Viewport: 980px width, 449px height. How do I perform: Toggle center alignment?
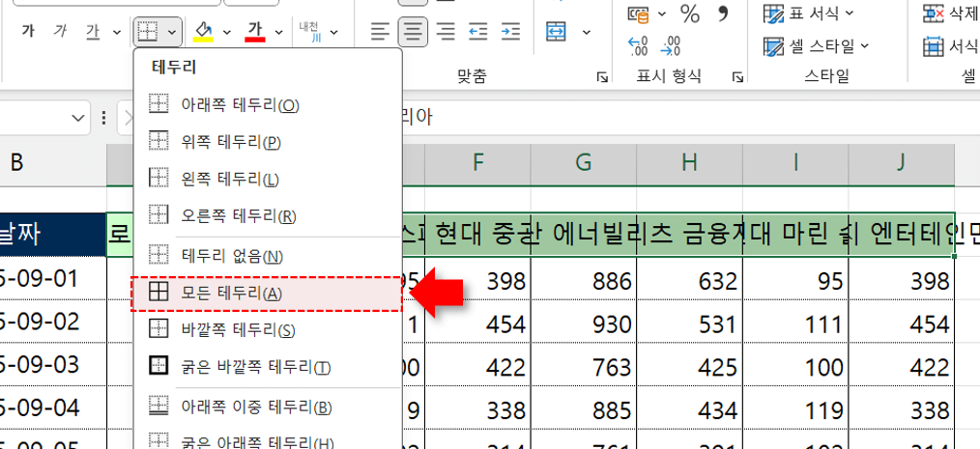pos(413,31)
